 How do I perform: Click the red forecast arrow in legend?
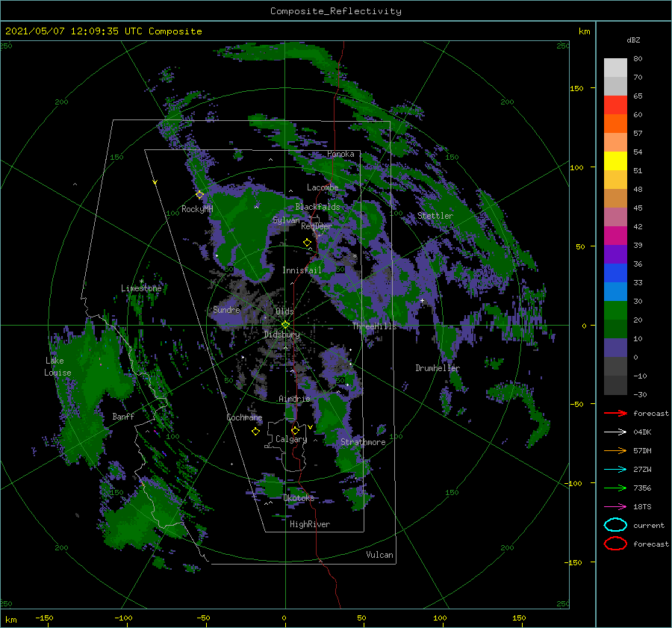(615, 413)
